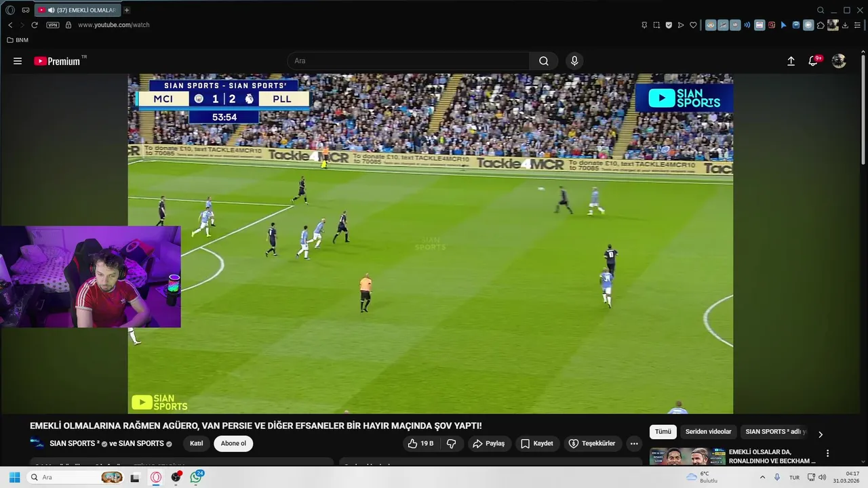The height and width of the screenshot is (488, 868).
Task: Take a snapshot with capture icon
Action: pyautogui.click(x=656, y=25)
